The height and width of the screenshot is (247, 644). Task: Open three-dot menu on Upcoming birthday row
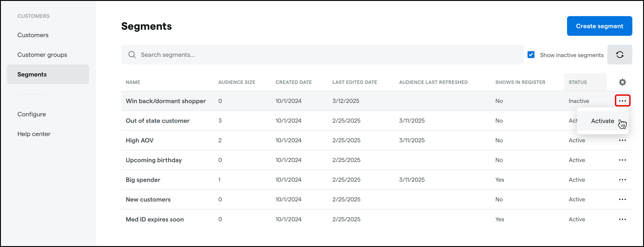[623, 160]
